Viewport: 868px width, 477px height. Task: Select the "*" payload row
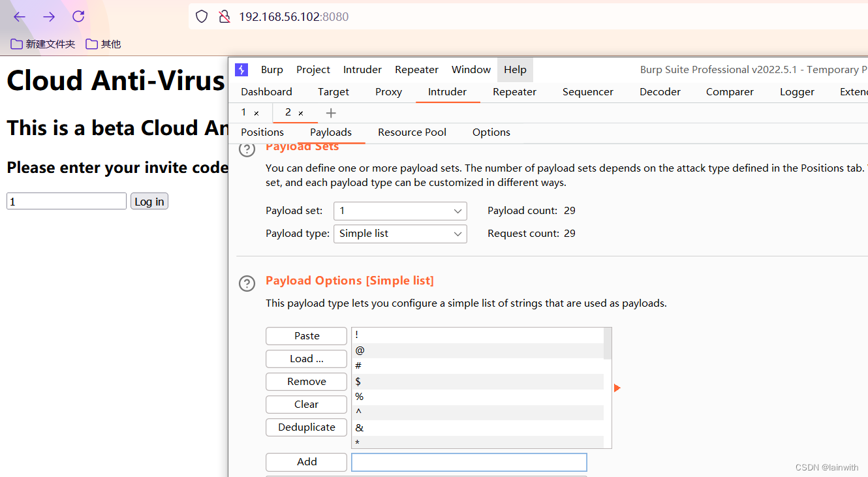478,442
